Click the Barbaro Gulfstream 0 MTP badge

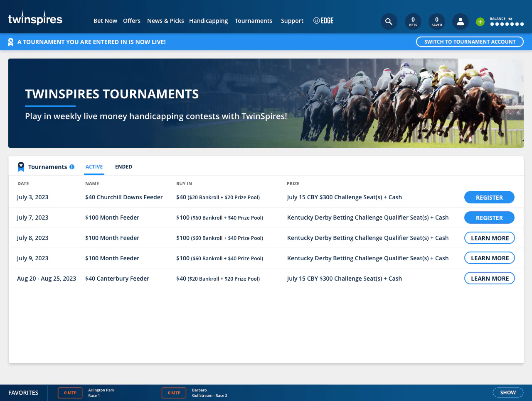pos(174,393)
